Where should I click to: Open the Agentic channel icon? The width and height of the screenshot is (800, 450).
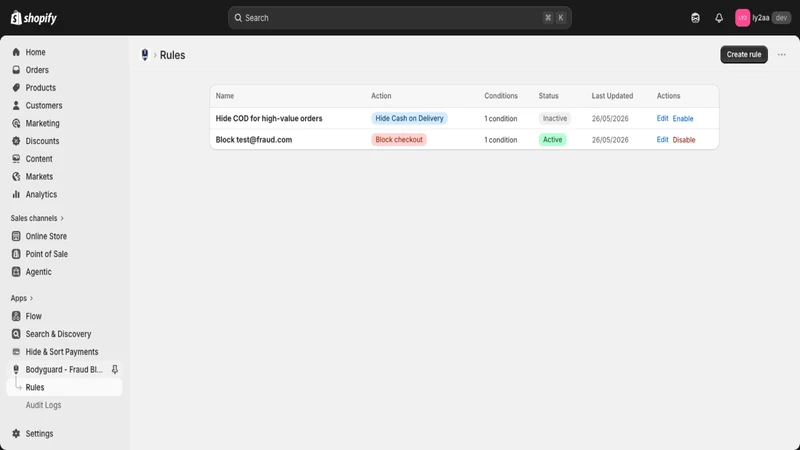coord(16,272)
